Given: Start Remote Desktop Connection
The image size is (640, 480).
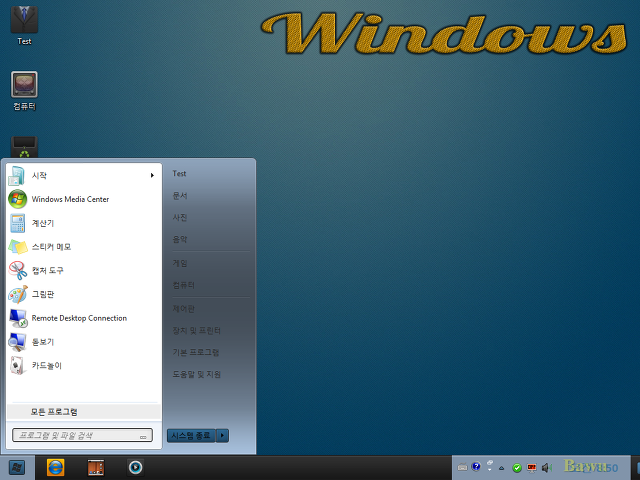Looking at the screenshot, I should 84,318.
